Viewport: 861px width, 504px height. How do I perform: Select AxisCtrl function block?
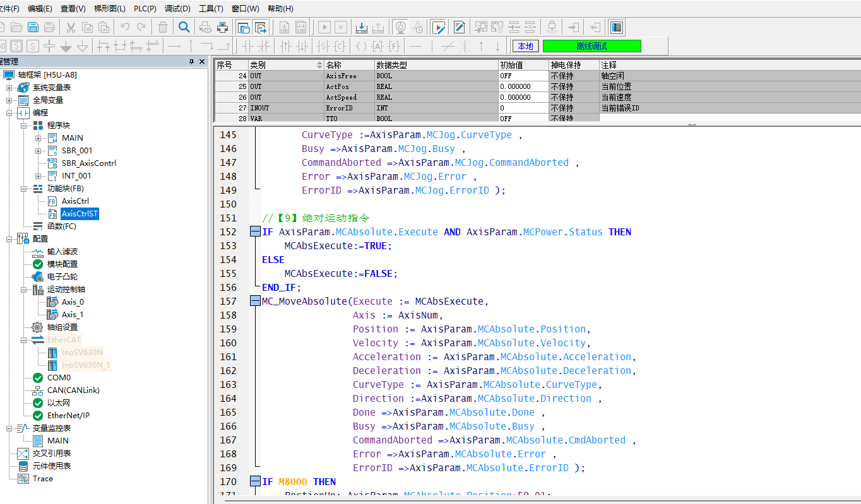[75, 201]
